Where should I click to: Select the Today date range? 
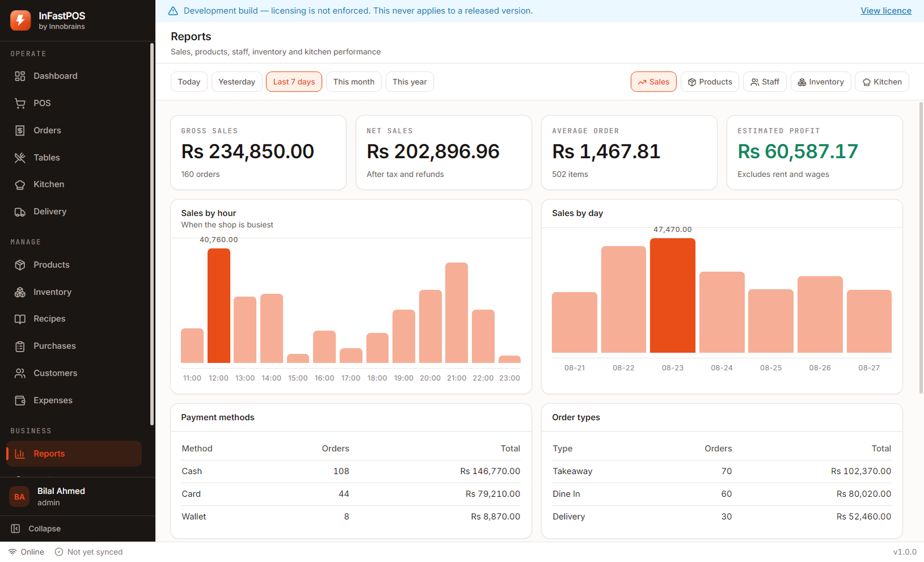(x=189, y=82)
